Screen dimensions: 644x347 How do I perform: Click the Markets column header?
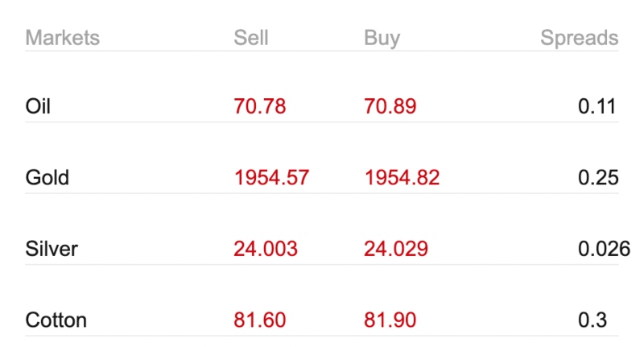tap(63, 38)
